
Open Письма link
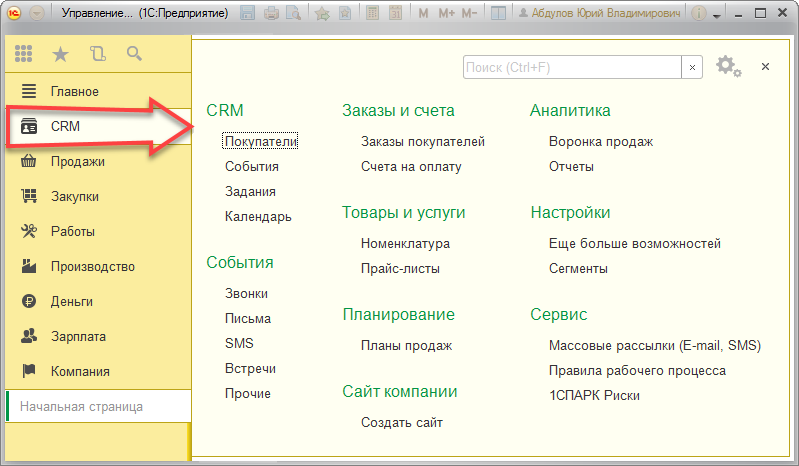coord(248,318)
